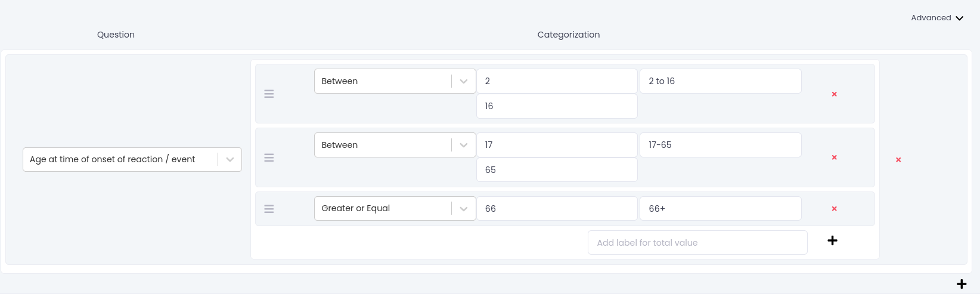Image resolution: width=980 pixels, height=303 pixels.
Task: Add a new category row with plus icon
Action: 832,240
